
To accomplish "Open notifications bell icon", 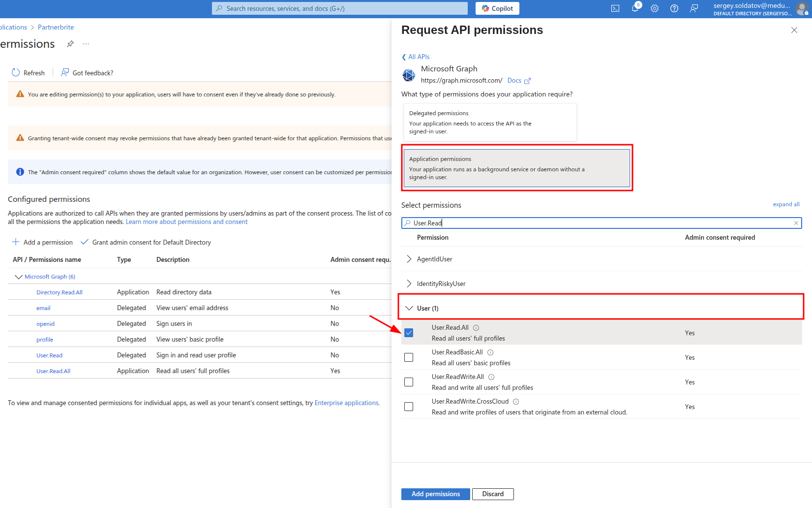I will click(635, 8).
